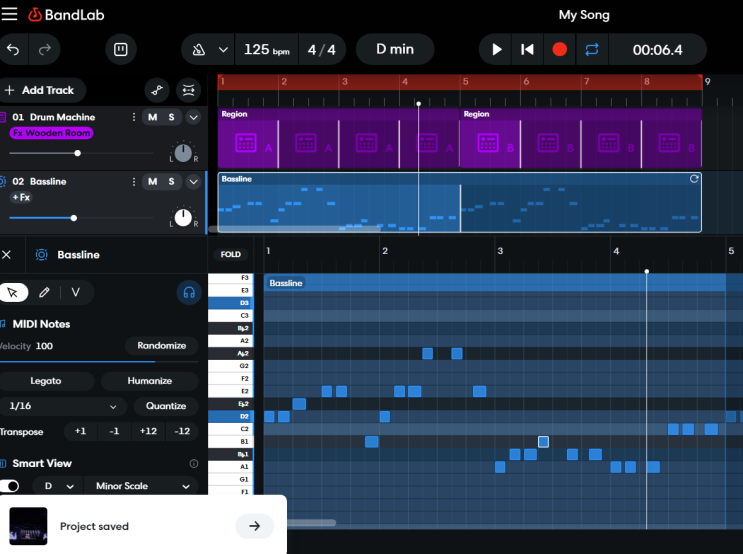Open the D min key menu
The height and width of the screenshot is (554, 743).
(395, 49)
